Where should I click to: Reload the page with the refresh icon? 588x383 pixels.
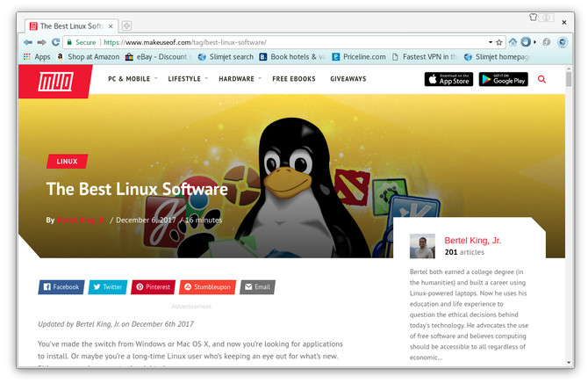(56, 41)
